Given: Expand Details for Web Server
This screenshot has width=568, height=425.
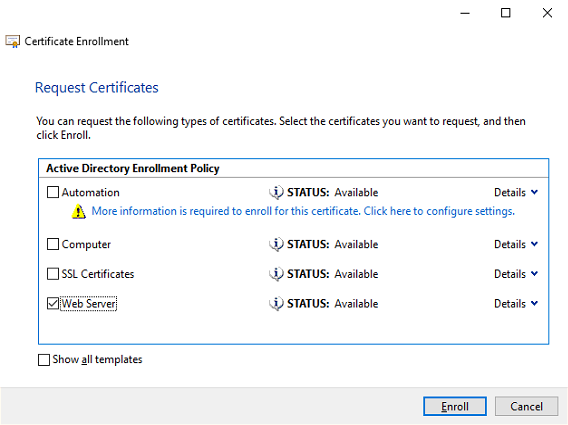Looking at the screenshot, I should coord(516,304).
